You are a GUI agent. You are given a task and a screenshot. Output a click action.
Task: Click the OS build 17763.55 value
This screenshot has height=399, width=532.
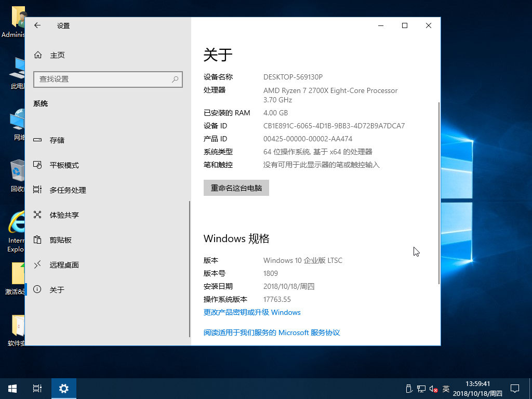(x=277, y=299)
